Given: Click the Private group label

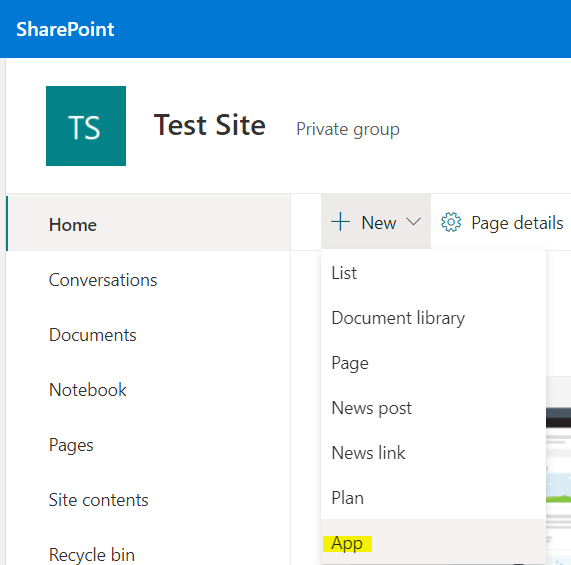Looking at the screenshot, I should tap(348, 129).
